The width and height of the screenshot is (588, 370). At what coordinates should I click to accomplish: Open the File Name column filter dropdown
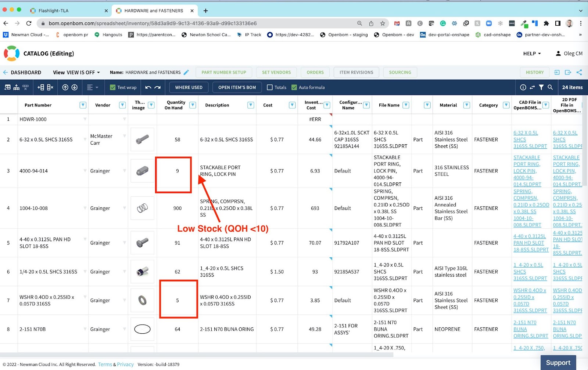pyautogui.click(x=406, y=105)
